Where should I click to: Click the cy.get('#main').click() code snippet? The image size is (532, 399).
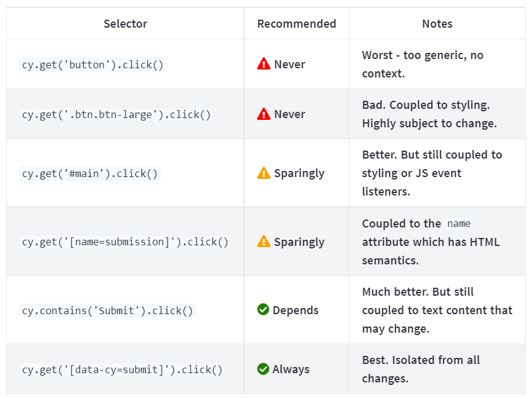[90, 173]
